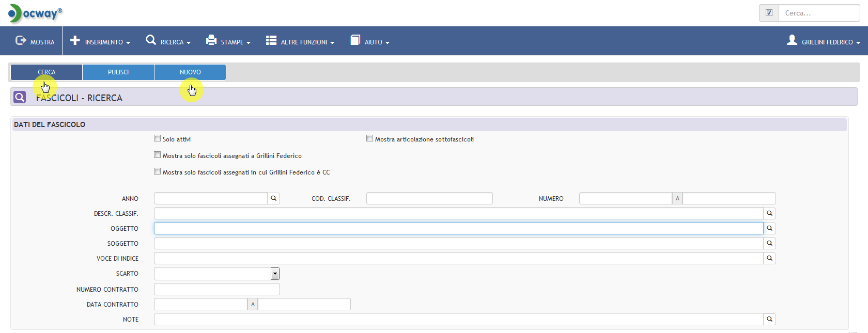Image resolution: width=868 pixels, height=333 pixels.
Task: Expand the Grillini Federico user menu
Action: click(x=824, y=41)
